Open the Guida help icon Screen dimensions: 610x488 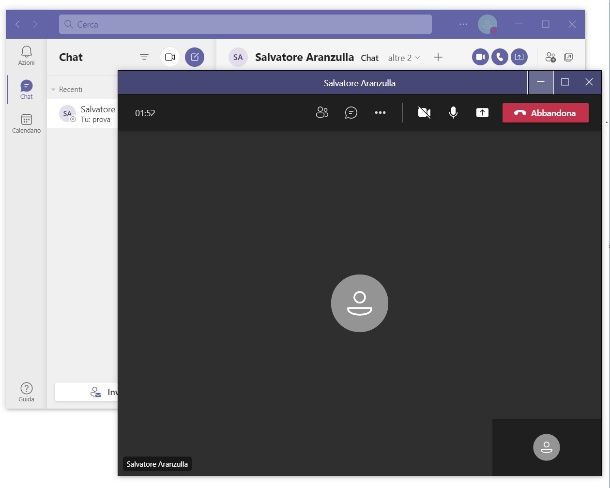click(26, 391)
